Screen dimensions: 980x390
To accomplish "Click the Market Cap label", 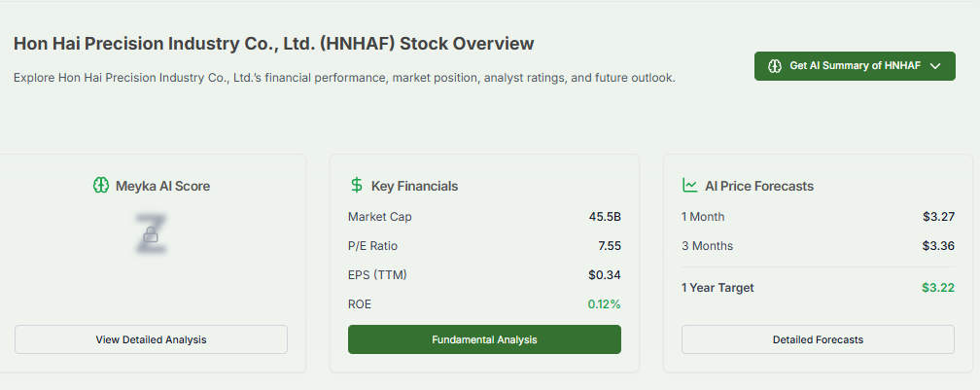I will 380,217.
